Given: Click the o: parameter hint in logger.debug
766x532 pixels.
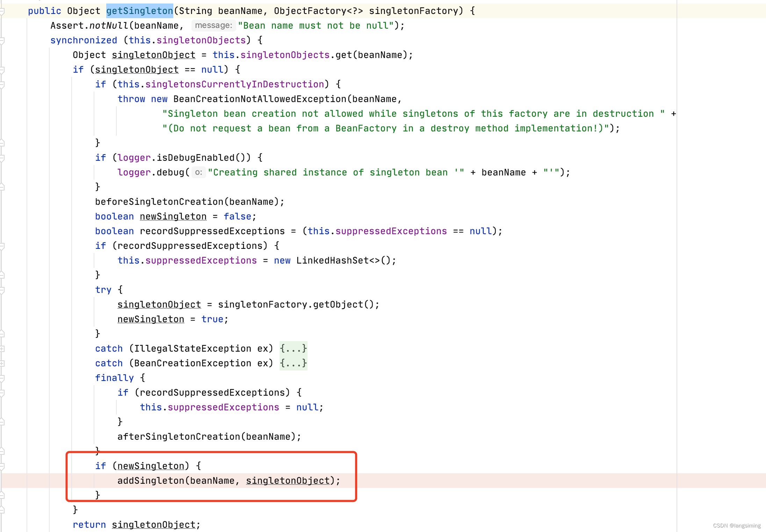Looking at the screenshot, I should (198, 172).
